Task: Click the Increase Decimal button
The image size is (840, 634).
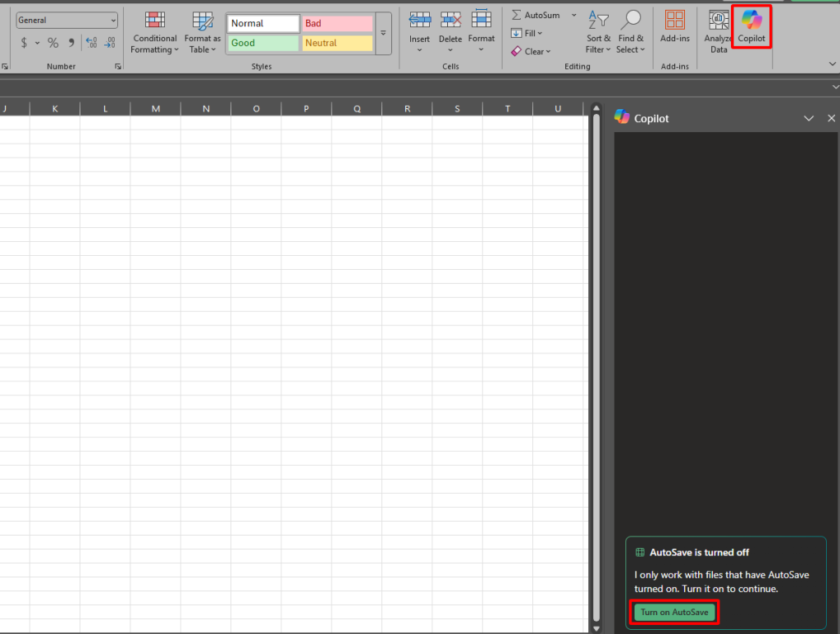Action: 90,43
